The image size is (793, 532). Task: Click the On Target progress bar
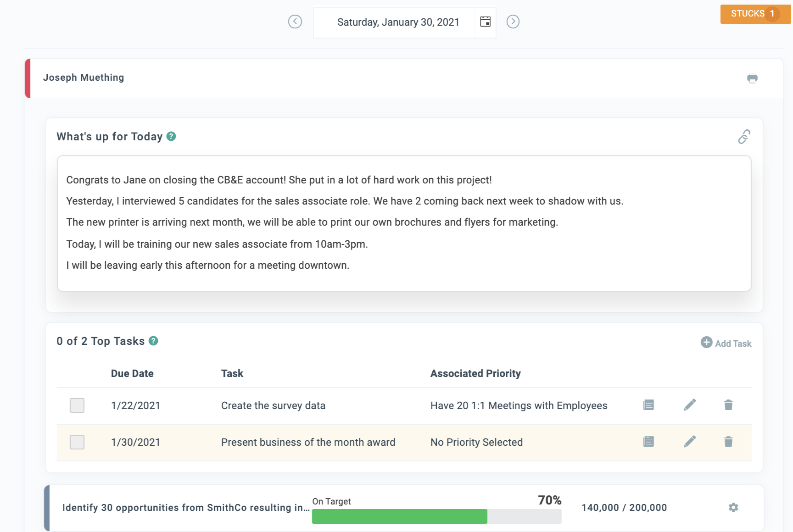tap(436, 517)
